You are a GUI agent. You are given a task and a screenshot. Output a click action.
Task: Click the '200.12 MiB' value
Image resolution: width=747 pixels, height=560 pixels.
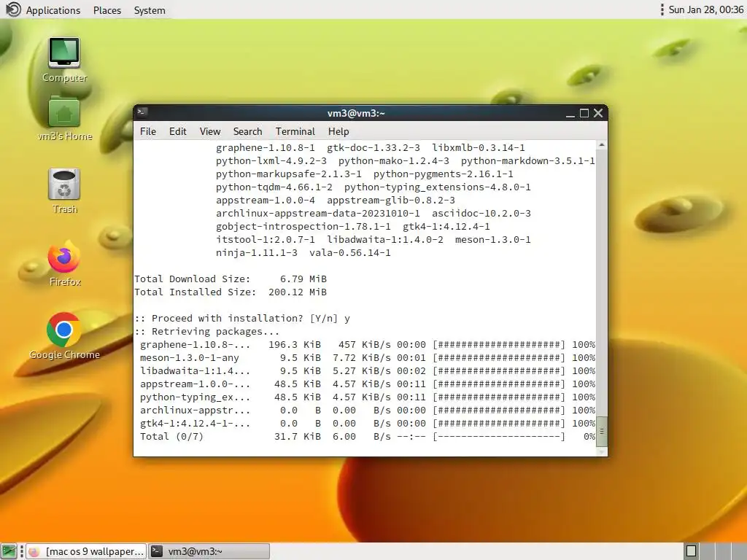coord(298,292)
